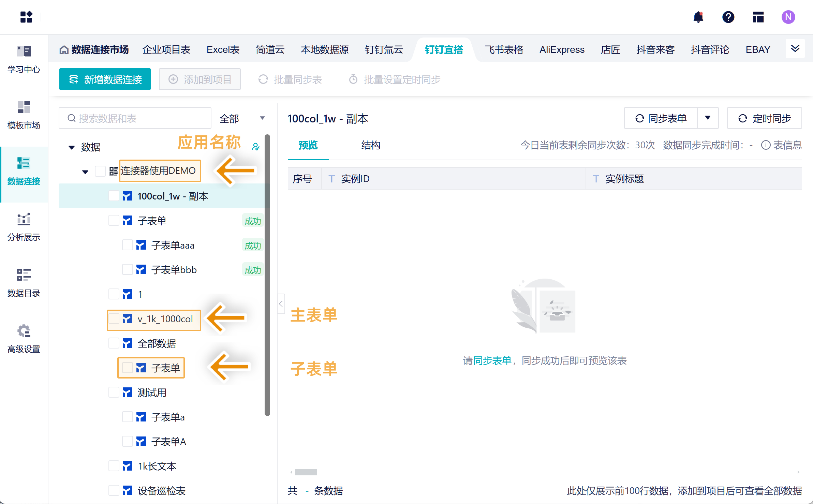
Task: Tick the 测试用 table checkbox
Action: pyautogui.click(x=114, y=392)
